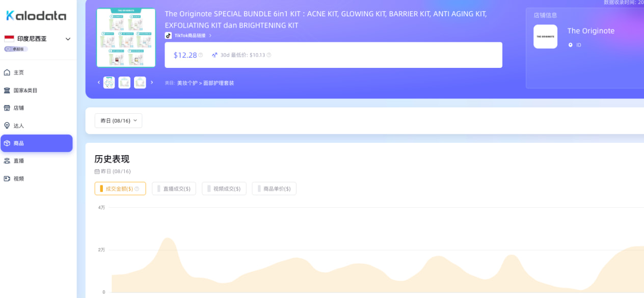Click the 店铺信息 panel label
Image resolution: width=644 pixels, height=298 pixels.
(x=545, y=15)
